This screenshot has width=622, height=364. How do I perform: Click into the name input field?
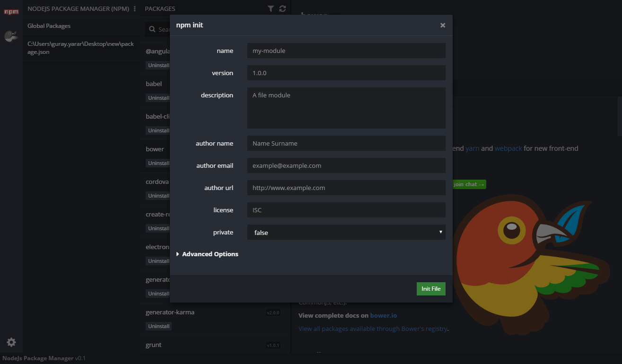346,51
